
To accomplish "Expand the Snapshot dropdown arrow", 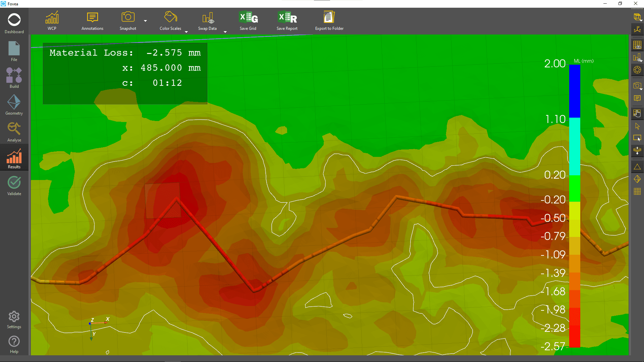I will pos(145,21).
